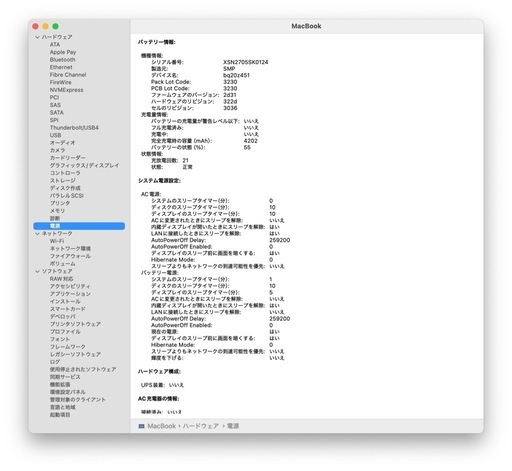Select プリンタ in the hardware list

click(x=60, y=203)
